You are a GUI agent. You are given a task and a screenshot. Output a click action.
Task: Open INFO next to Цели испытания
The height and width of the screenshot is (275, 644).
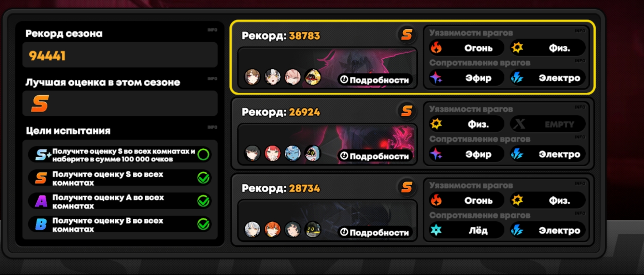pos(212,127)
